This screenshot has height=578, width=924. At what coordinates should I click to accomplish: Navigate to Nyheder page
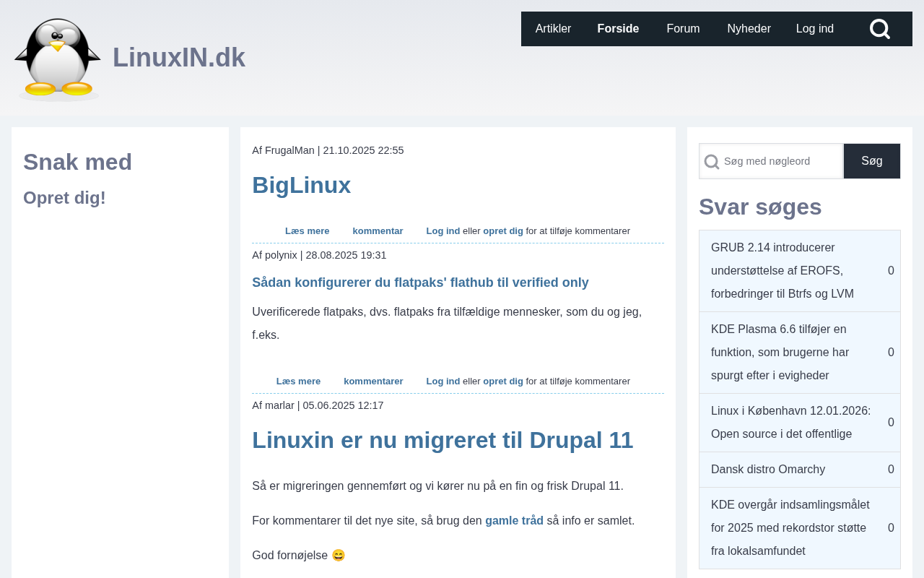click(x=749, y=29)
